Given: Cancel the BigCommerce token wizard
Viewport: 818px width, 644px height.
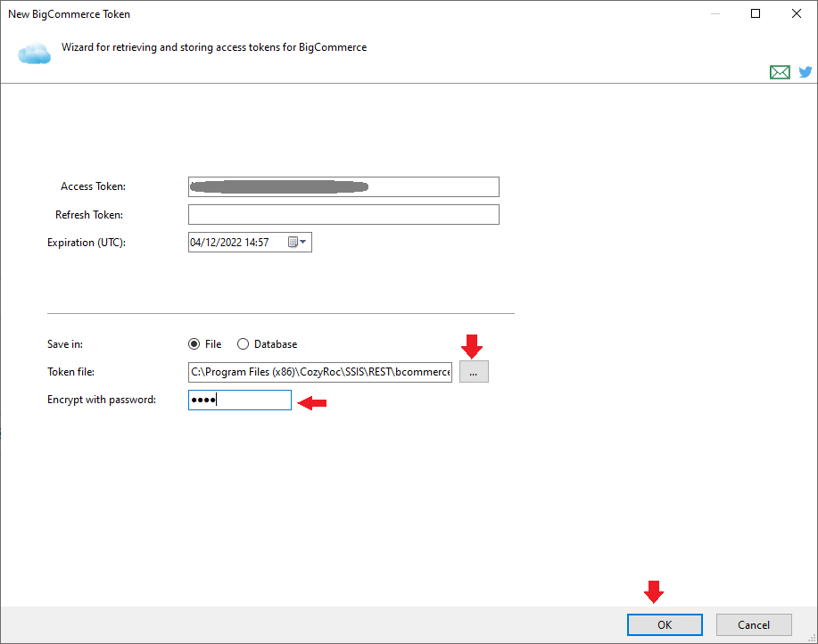Looking at the screenshot, I should point(754,624).
